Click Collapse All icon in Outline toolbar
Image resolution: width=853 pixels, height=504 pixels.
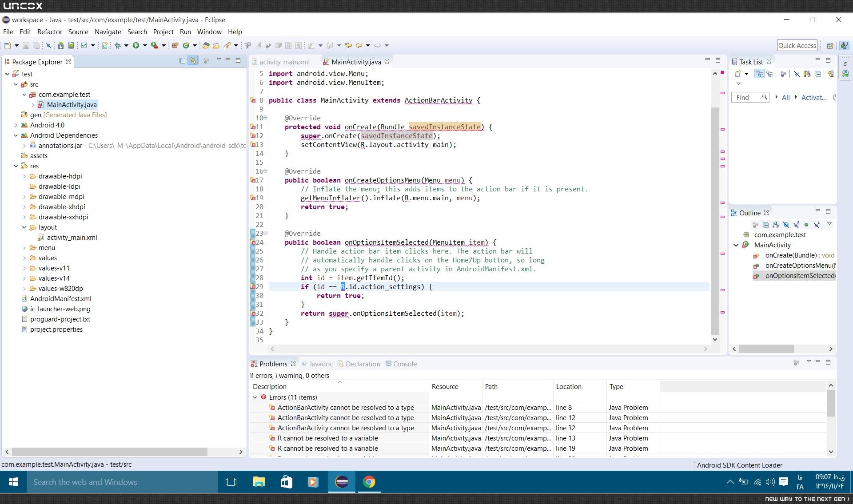[765, 225]
